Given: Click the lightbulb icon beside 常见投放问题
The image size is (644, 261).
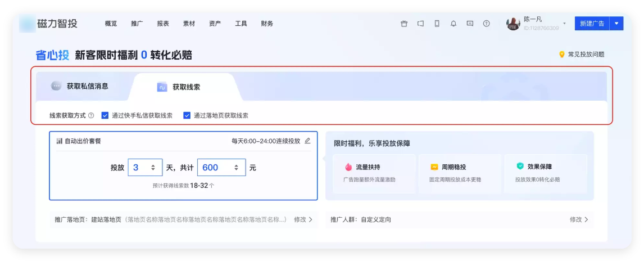Looking at the screenshot, I should [562, 54].
